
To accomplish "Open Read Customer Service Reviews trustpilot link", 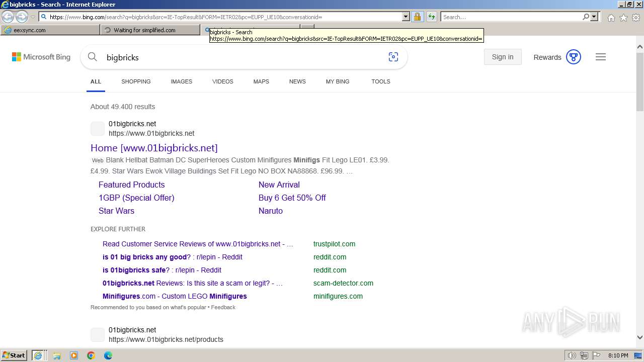I will pyautogui.click(x=198, y=244).
